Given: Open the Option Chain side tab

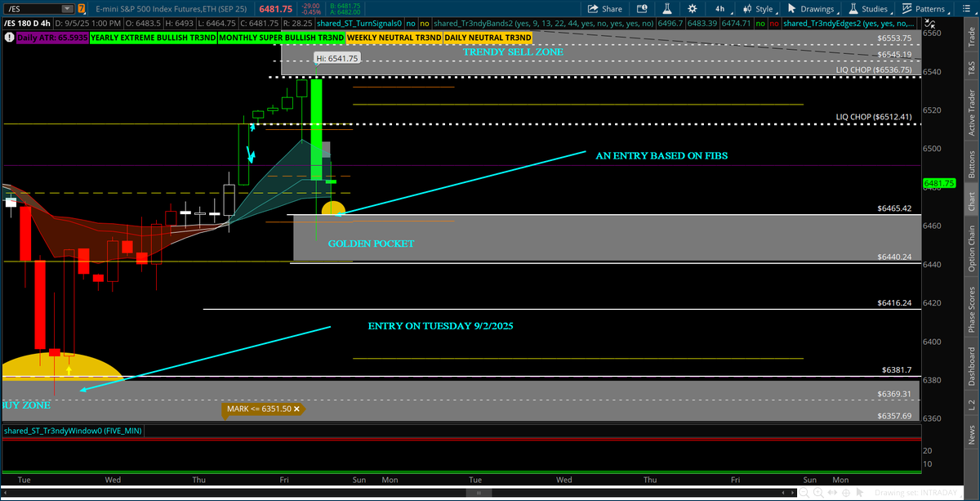Looking at the screenshot, I should tap(971, 248).
